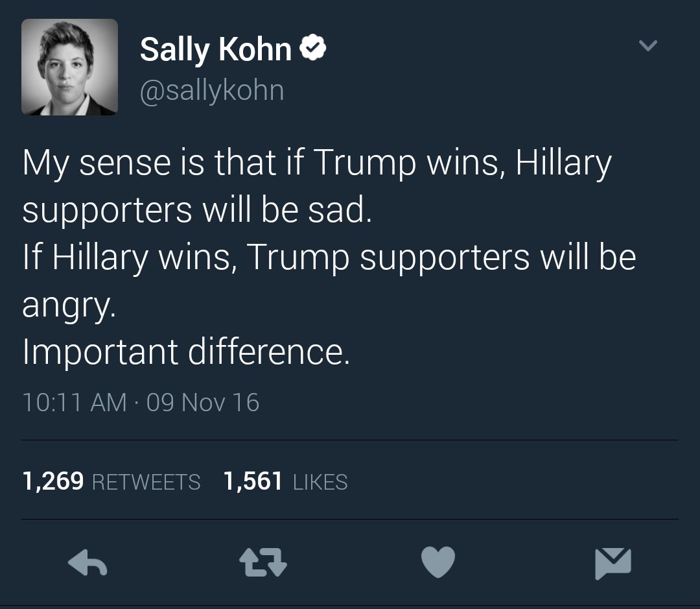Open Sally Kohn's profile photo
The width and height of the screenshot is (700, 609).
coord(70,67)
